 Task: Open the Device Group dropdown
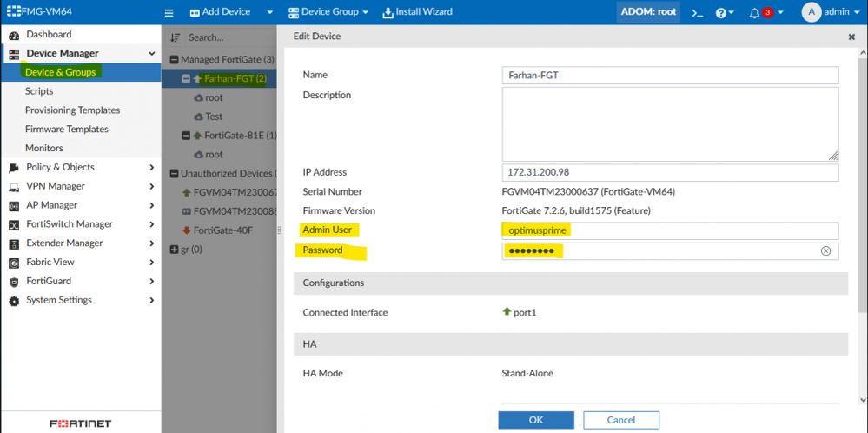coord(328,13)
